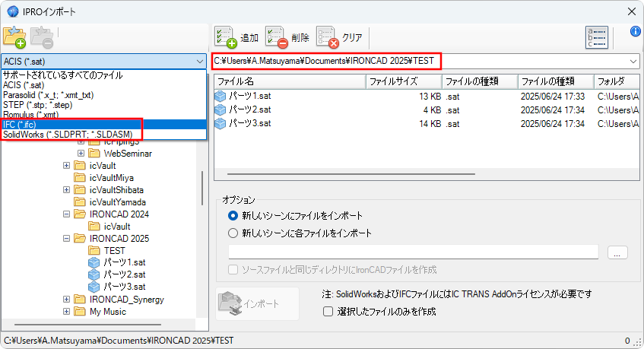Click the 14 KB size cell
The height and width of the screenshot is (349, 644).
click(430, 124)
